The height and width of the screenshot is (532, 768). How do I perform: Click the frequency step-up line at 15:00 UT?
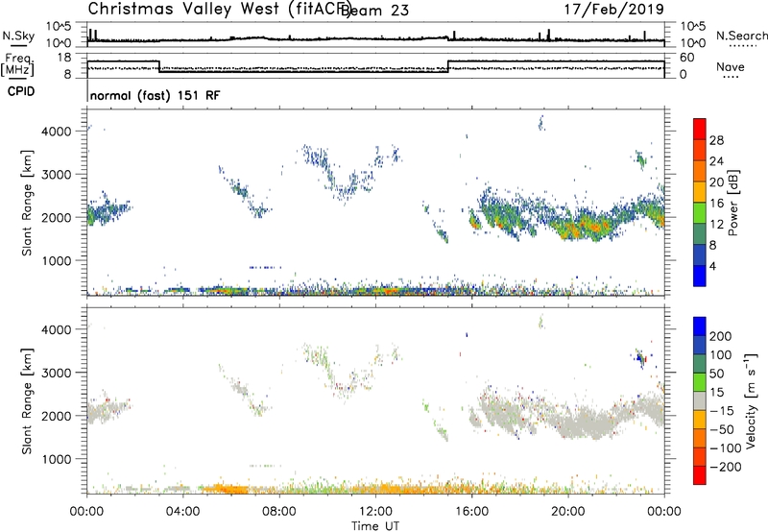[448, 66]
